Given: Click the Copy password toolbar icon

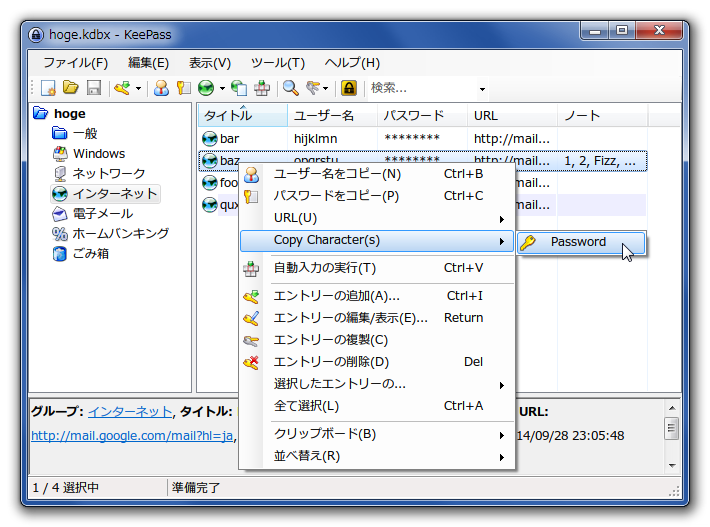Looking at the screenshot, I should click(x=183, y=88).
